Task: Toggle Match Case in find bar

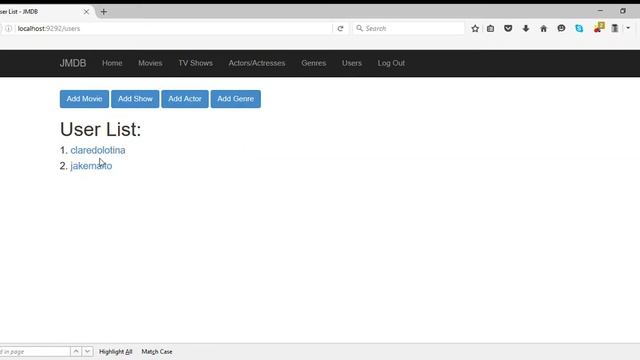Action: tap(157, 351)
